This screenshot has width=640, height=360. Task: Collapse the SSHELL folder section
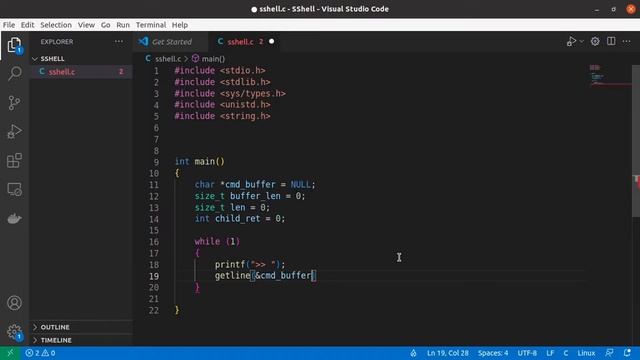point(53,59)
